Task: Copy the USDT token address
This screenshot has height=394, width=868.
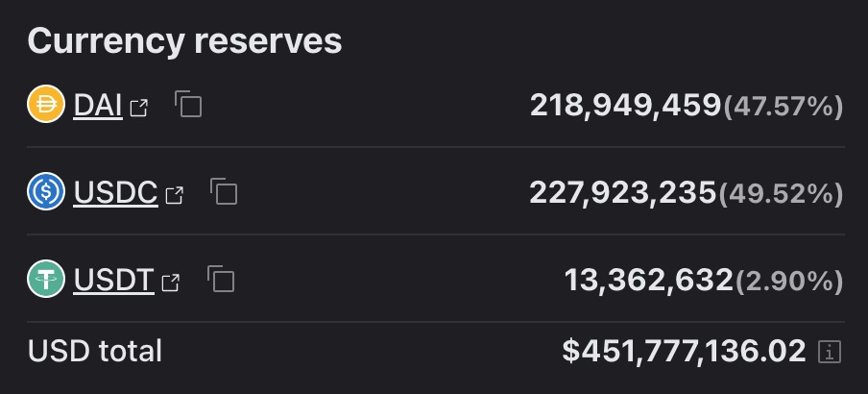Action: 221,281
